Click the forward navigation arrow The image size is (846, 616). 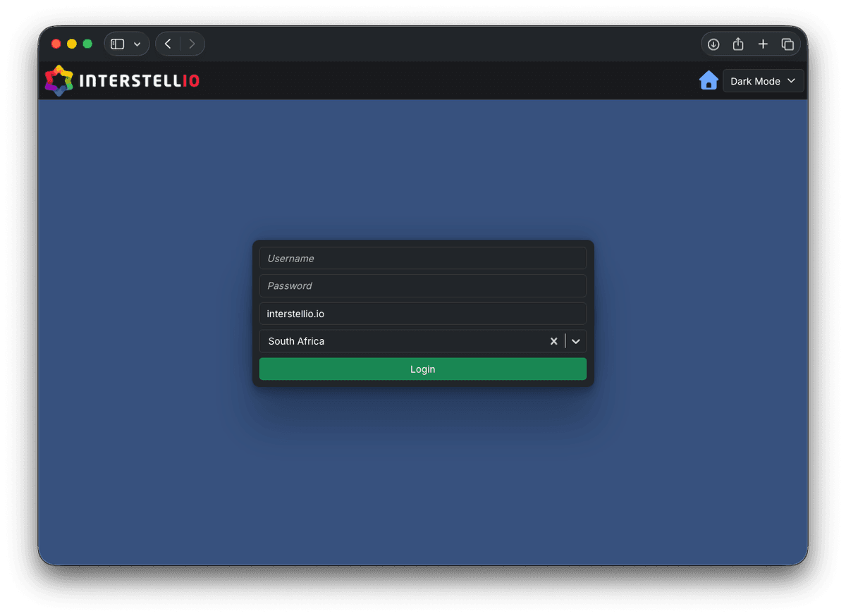pyautogui.click(x=192, y=43)
